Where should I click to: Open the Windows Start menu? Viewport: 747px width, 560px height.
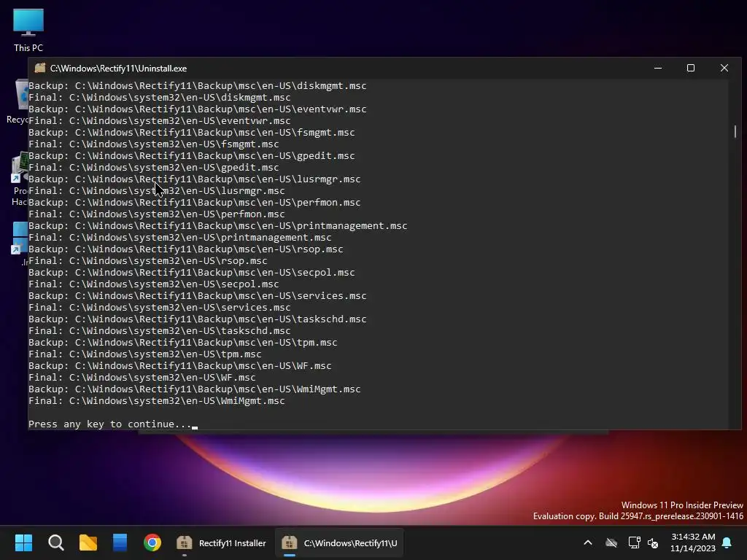click(23, 542)
